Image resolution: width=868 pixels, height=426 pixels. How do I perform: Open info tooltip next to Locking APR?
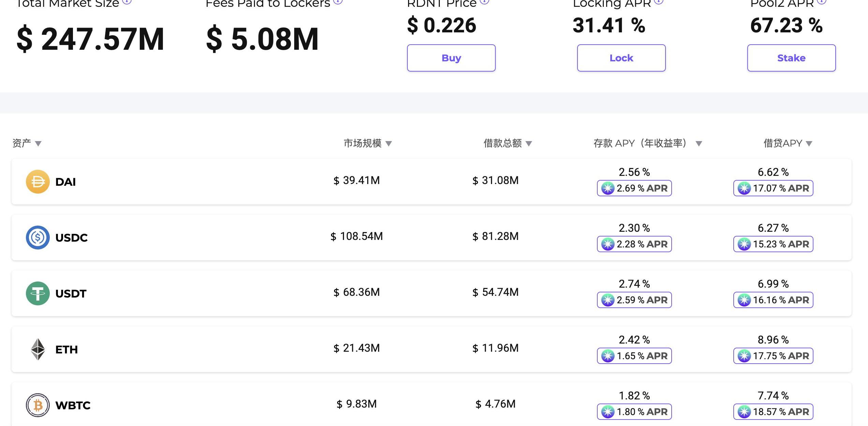pos(659,1)
